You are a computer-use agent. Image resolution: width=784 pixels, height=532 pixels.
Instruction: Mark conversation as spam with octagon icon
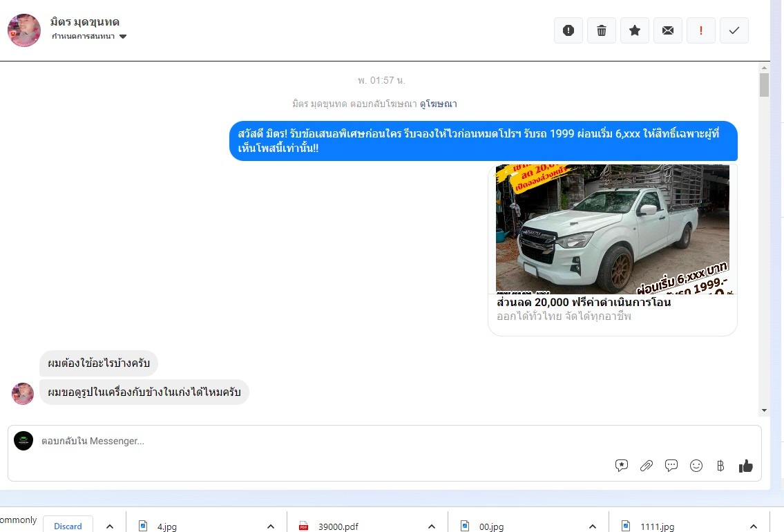point(568,30)
